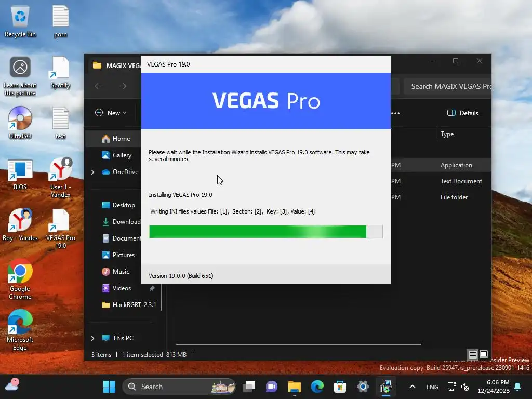This screenshot has height=399, width=532.
Task: Switch Explorer to large thumbnails view
Action: tap(484, 354)
